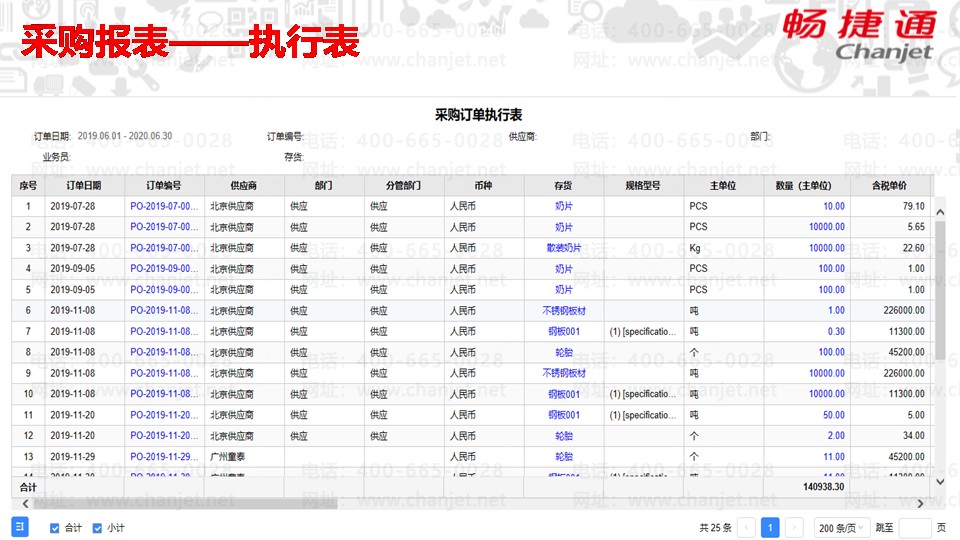Click the 规格型号 column header
The width and height of the screenshot is (960, 540).
click(643, 185)
